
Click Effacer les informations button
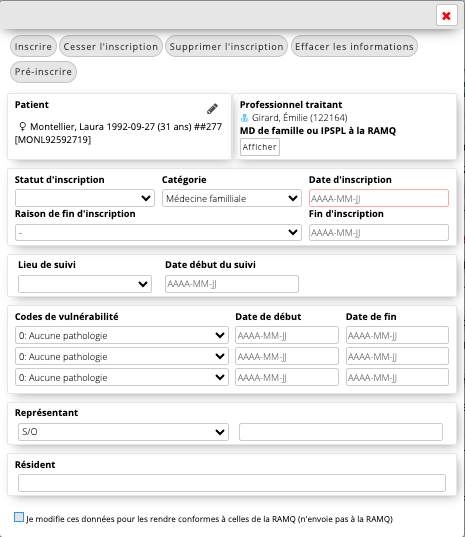pyautogui.click(x=354, y=46)
